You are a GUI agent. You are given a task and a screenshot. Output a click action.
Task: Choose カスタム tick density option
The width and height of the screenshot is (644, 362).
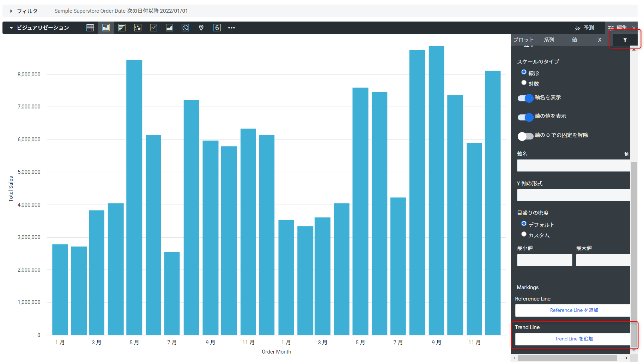(524, 234)
